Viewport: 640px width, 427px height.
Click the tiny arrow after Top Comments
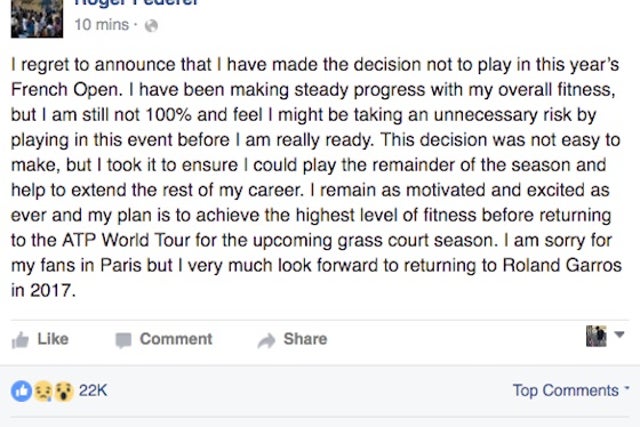pos(627,388)
